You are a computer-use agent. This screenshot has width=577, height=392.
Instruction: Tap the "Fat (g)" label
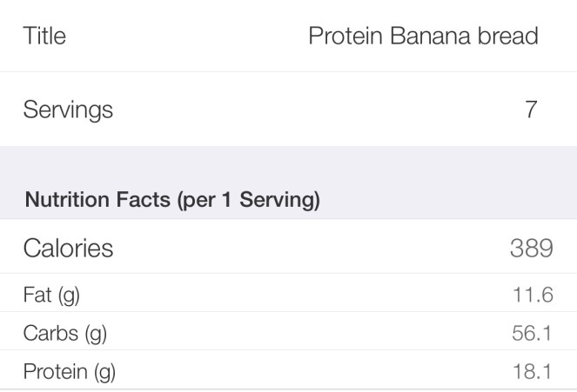(51, 295)
